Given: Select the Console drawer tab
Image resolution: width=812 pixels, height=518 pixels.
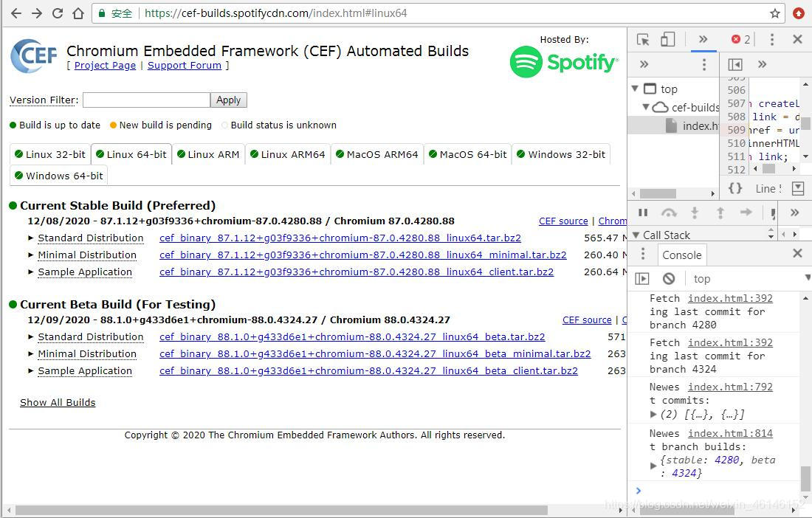Looking at the screenshot, I should (681, 255).
